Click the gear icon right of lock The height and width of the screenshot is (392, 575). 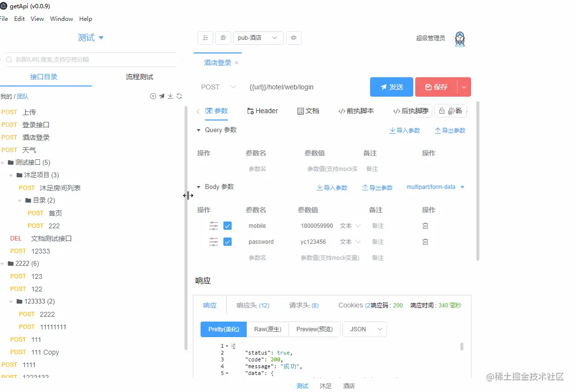pos(452,111)
